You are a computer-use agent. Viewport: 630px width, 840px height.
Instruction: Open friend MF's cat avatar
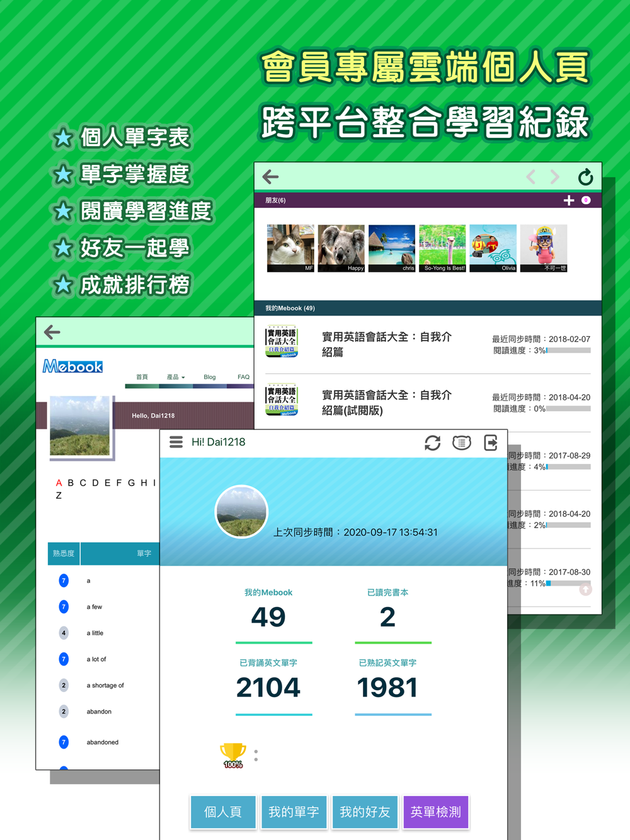(290, 248)
